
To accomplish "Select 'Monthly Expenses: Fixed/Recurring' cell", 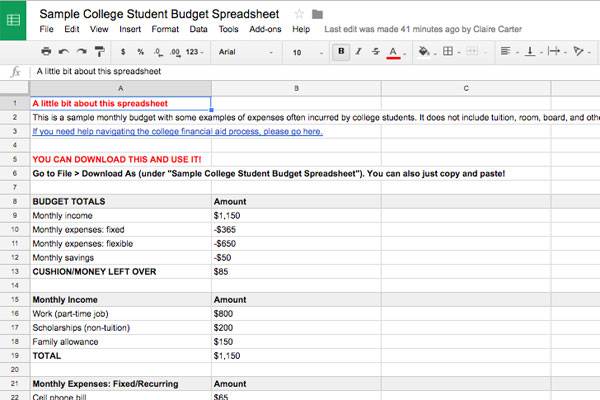I will click(x=121, y=384).
